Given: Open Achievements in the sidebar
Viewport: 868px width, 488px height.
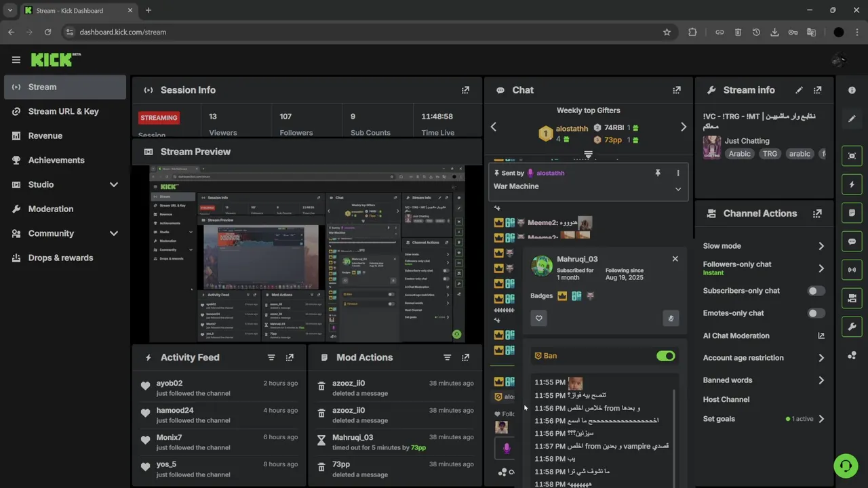Looking at the screenshot, I should click(x=65, y=160).
